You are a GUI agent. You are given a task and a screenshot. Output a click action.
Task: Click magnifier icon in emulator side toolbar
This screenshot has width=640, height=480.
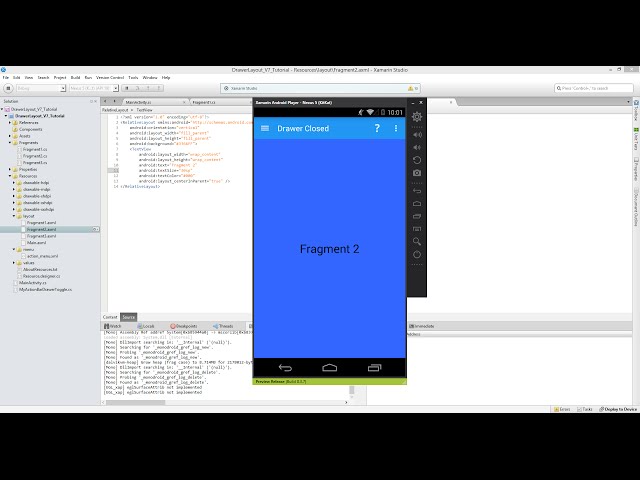coord(417,242)
